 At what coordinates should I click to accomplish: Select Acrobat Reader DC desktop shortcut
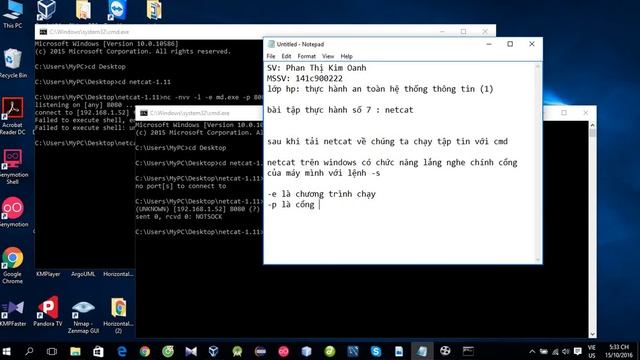13,116
